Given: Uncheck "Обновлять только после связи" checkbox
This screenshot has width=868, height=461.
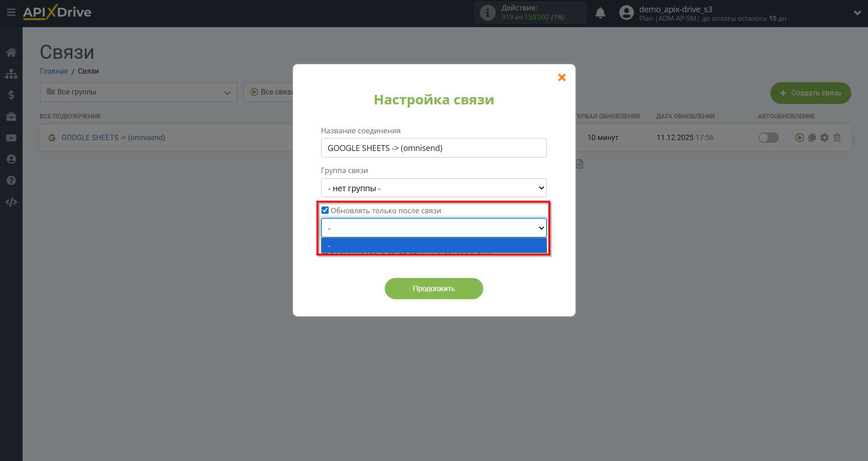Looking at the screenshot, I should [x=325, y=210].
